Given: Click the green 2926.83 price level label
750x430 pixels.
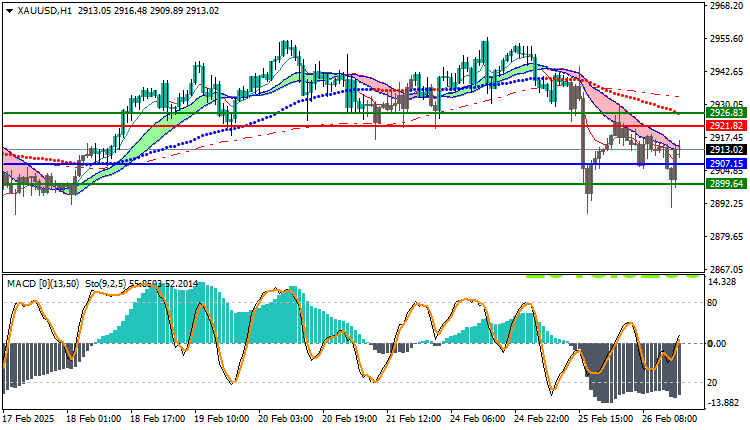Looking at the screenshot, I should pyautogui.click(x=726, y=113).
